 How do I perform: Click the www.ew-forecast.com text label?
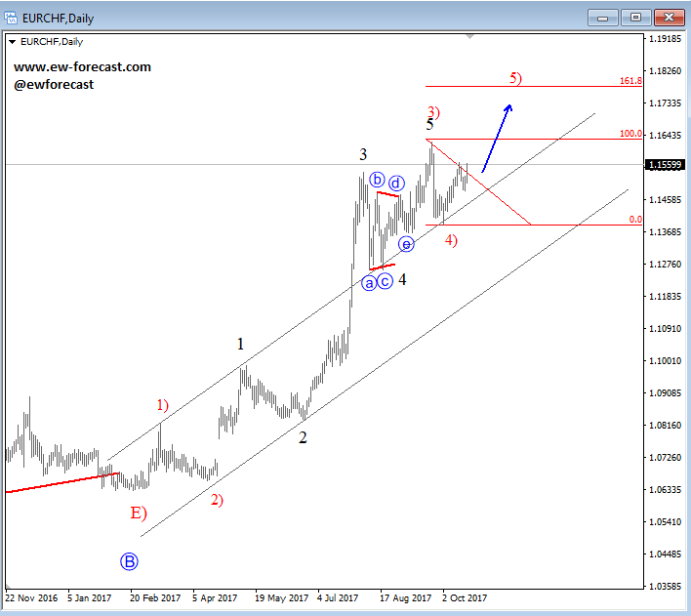[x=83, y=67]
